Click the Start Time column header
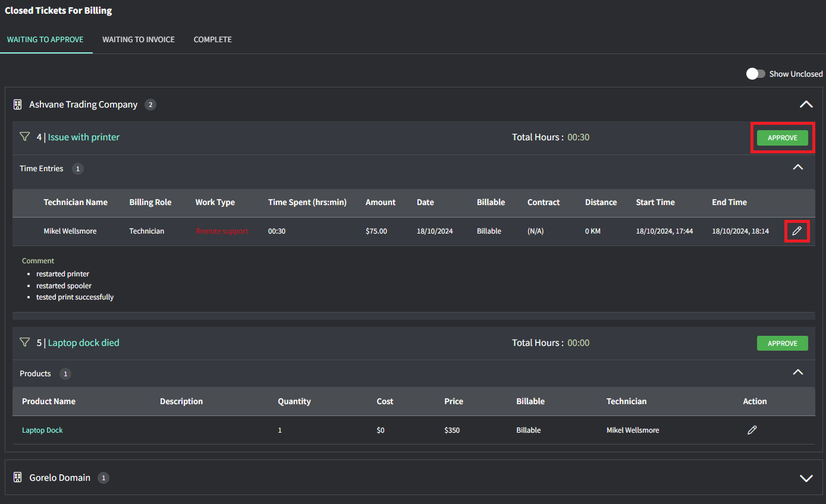826x504 pixels. click(655, 202)
